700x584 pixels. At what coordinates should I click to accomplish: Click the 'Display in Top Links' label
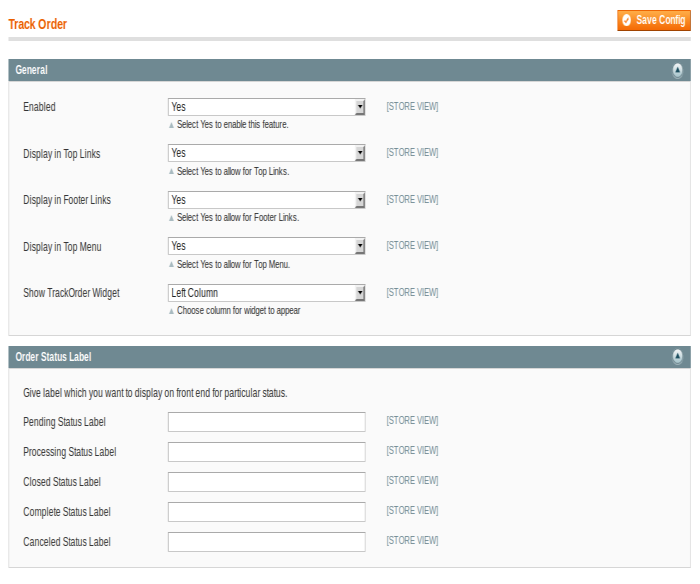click(62, 154)
